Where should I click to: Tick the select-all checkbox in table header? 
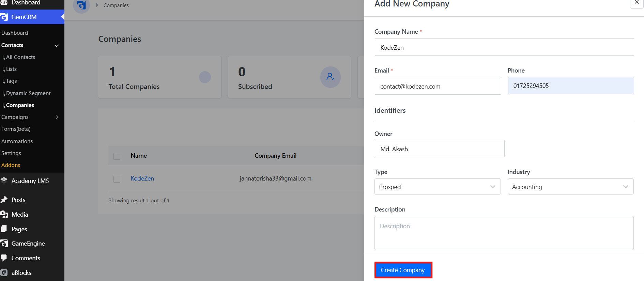tap(117, 156)
